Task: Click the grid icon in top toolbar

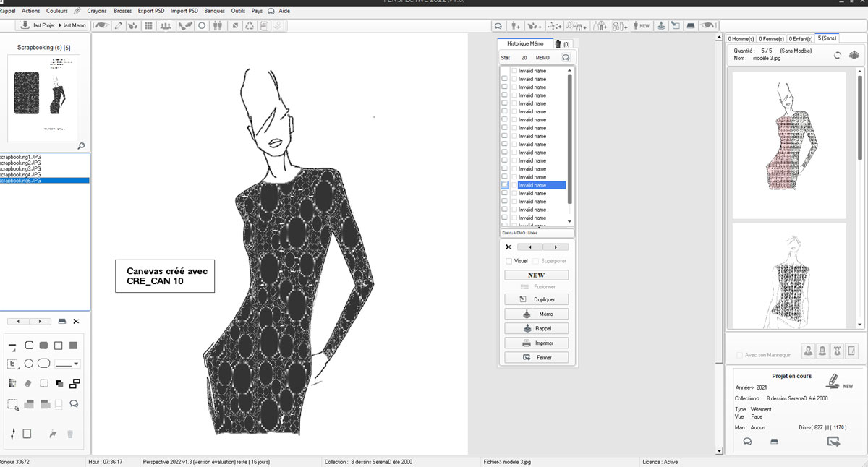Action: (148, 26)
